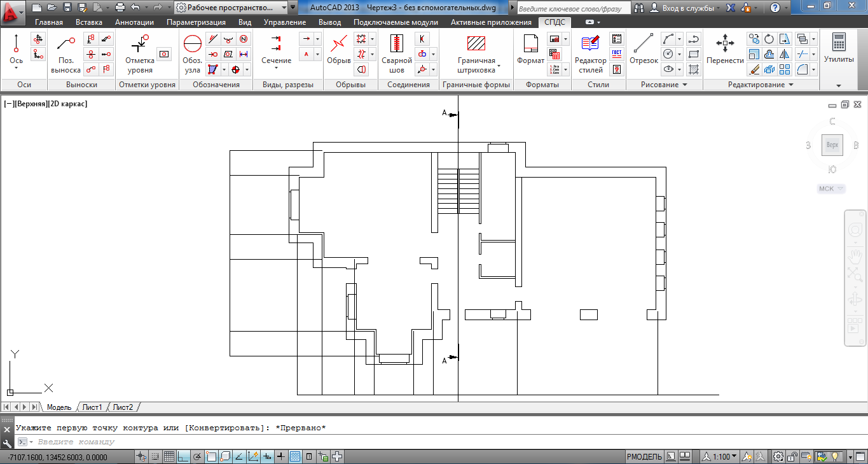Select the Отрезок line tool
Viewport: 868px width, 464px height.
[x=644, y=50]
